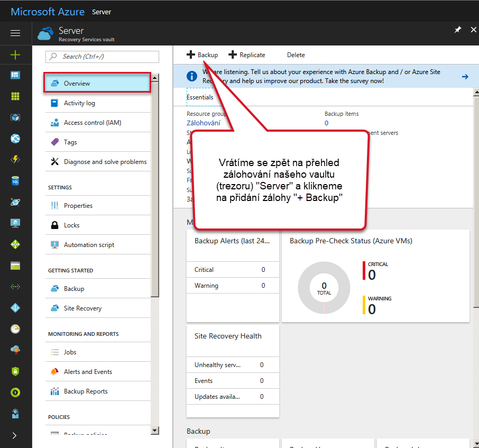Open Activity log menu item
This screenshot has height=448, width=479.
[98, 103]
